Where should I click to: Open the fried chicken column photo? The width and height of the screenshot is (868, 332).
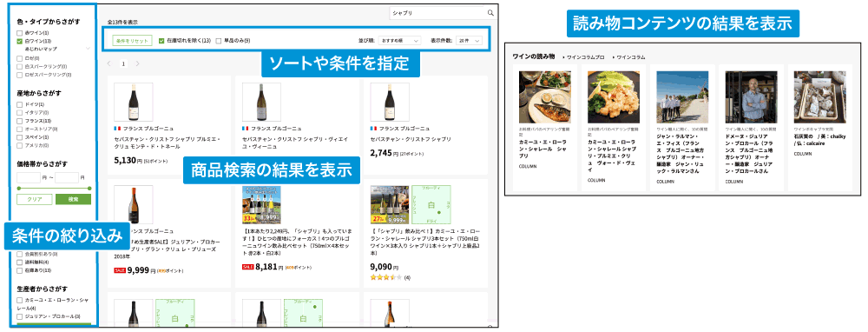614,96
